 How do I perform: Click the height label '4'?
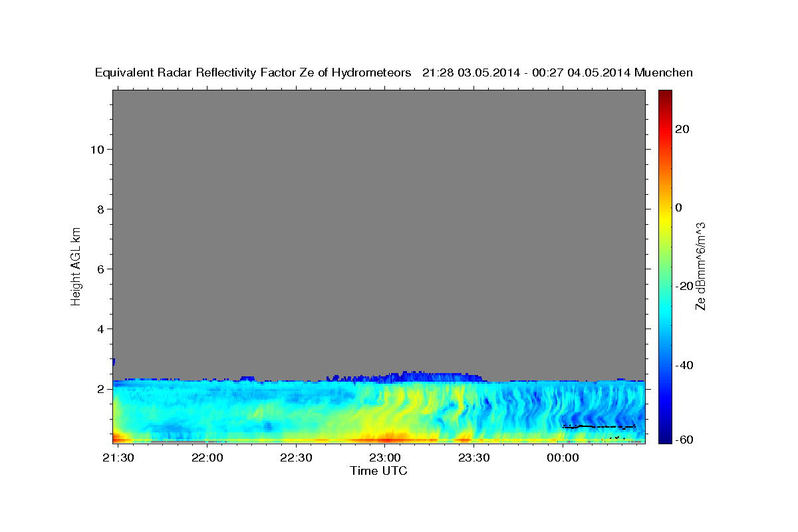click(99, 329)
